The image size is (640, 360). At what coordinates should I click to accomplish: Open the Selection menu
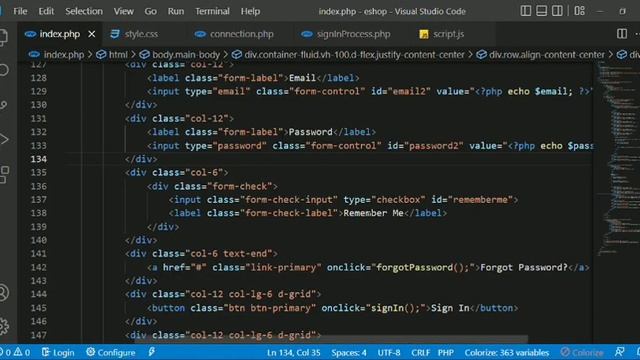[x=84, y=11]
